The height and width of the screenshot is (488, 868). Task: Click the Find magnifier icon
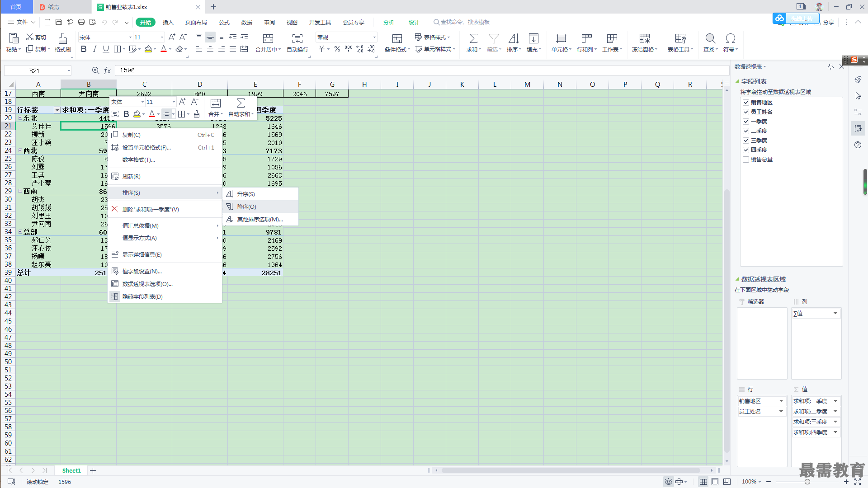710,38
